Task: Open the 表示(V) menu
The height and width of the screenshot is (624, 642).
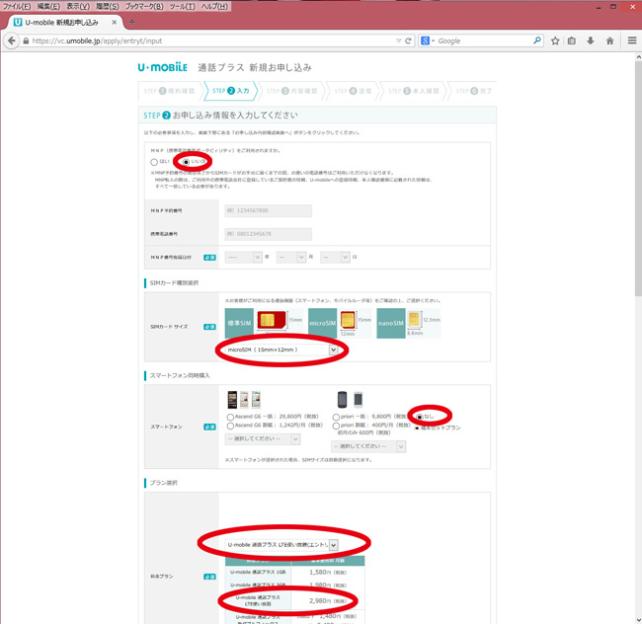Action: [78, 6]
